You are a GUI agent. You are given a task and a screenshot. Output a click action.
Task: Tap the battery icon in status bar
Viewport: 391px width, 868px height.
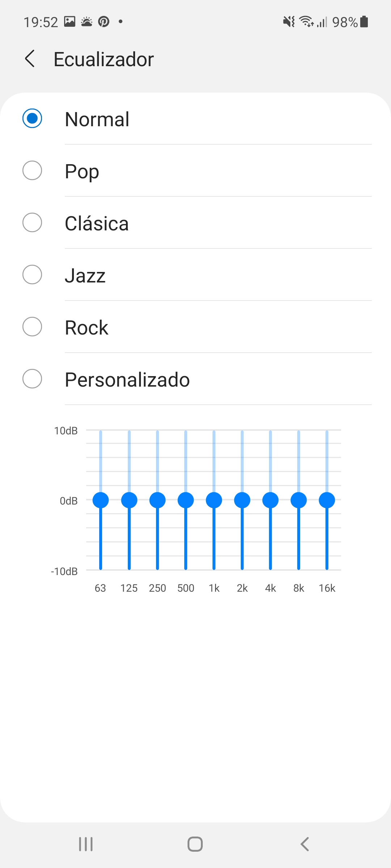click(365, 22)
